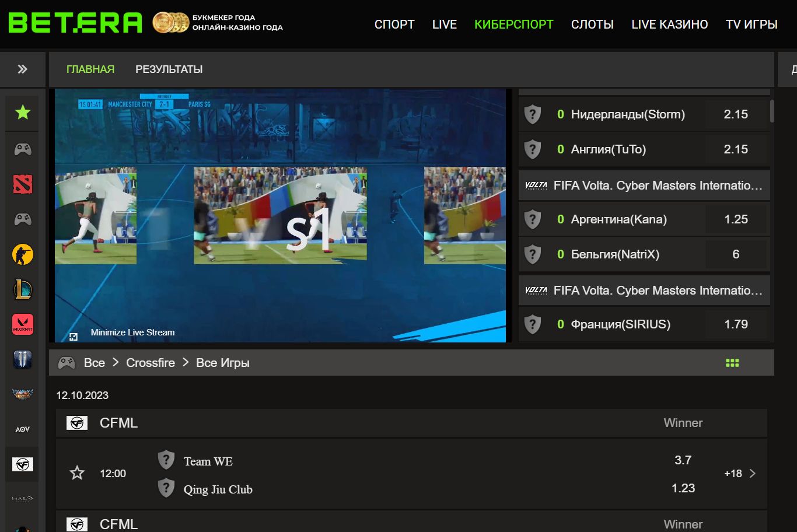This screenshot has width=797, height=532.
Task: Bet on Нидерланды(Storm) at odds 2.15
Action: click(736, 114)
